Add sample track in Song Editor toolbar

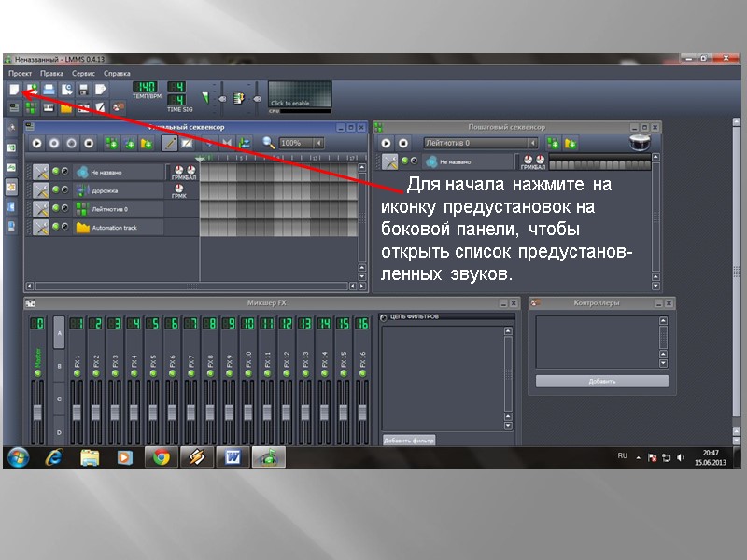click(129, 143)
